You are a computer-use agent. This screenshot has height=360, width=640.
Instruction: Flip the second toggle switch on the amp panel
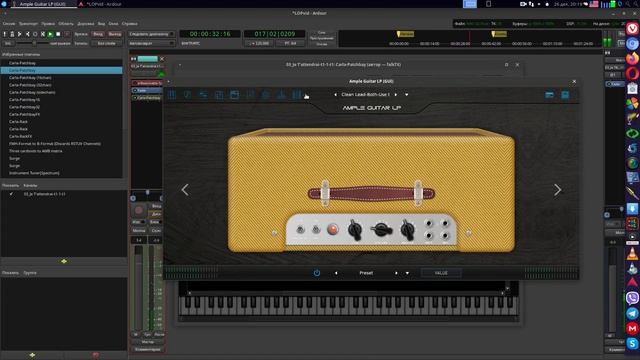tap(316, 230)
